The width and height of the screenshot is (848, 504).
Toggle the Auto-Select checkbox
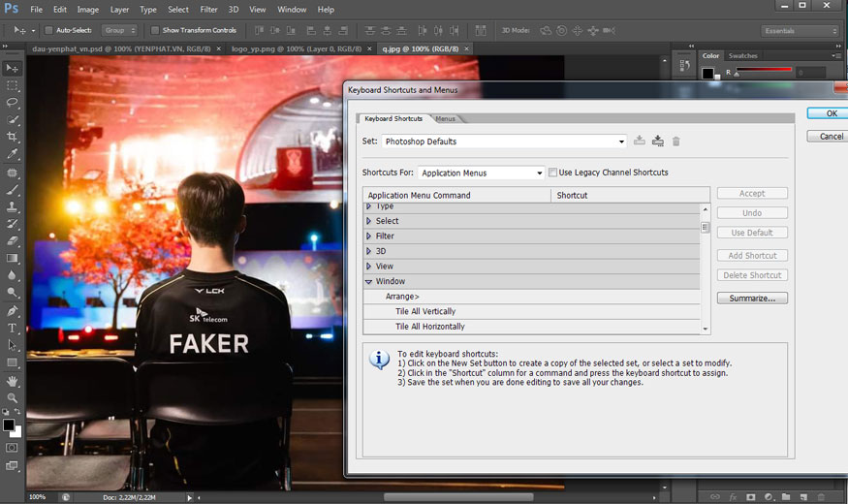[48, 30]
